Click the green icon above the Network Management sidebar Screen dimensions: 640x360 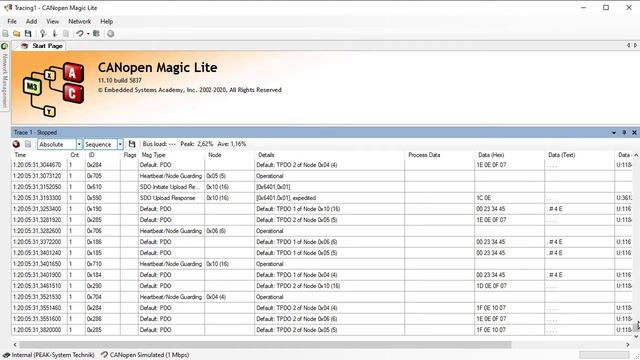point(4,46)
